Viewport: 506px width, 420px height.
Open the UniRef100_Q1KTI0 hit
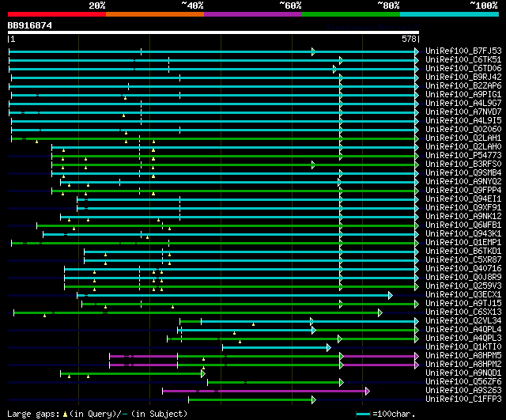tap(463, 347)
